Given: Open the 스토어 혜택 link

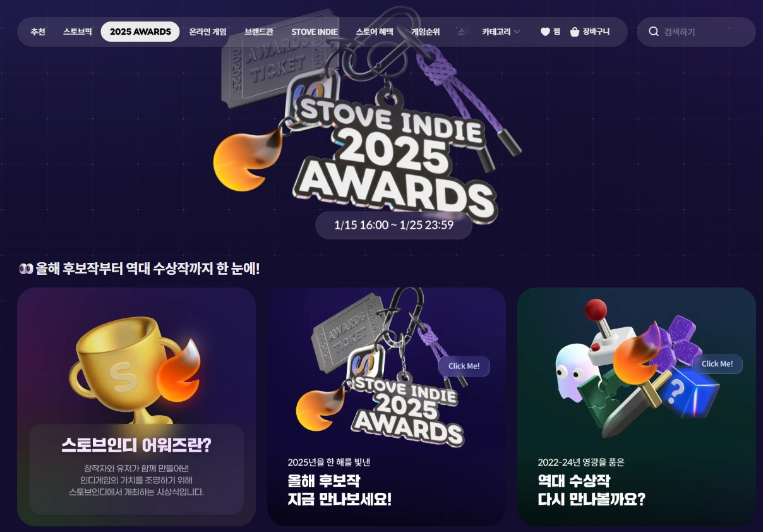Looking at the screenshot, I should [x=375, y=32].
